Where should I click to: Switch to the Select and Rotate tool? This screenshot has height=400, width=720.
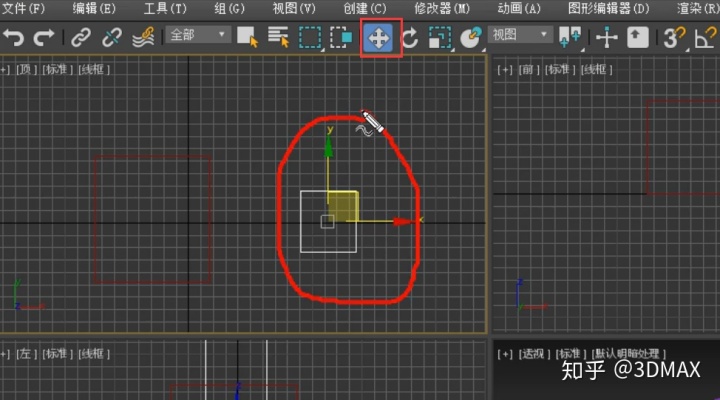point(410,37)
